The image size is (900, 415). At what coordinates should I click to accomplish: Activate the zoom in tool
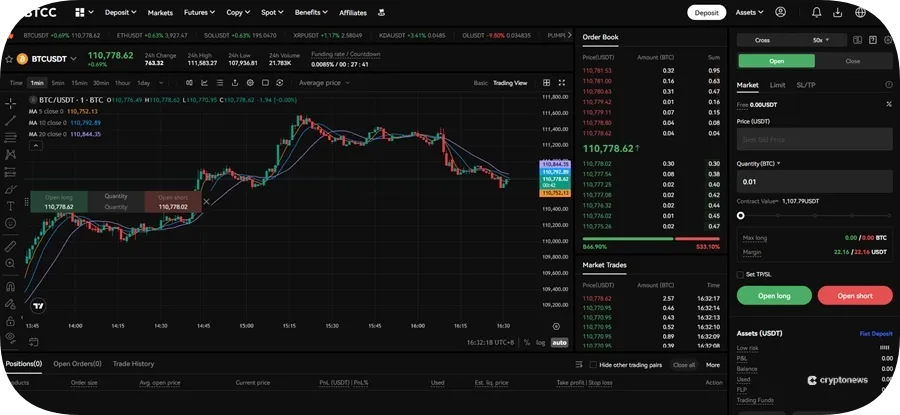tap(10, 263)
